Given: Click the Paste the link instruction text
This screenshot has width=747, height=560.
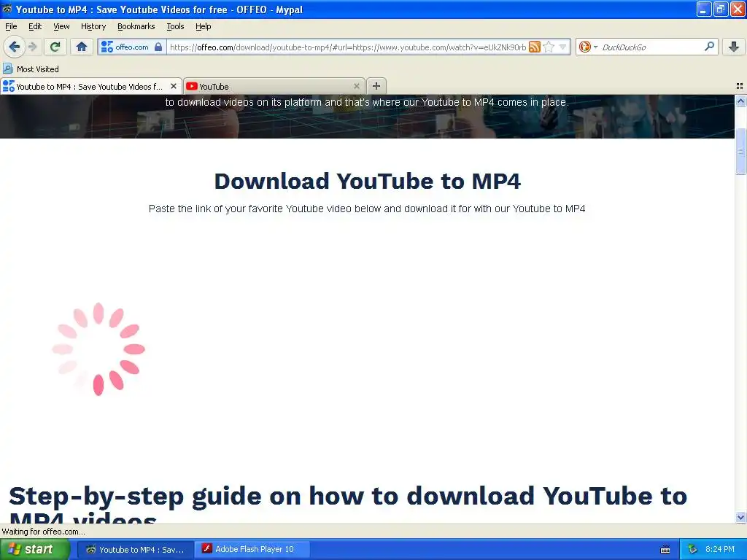Looking at the screenshot, I should [367, 209].
